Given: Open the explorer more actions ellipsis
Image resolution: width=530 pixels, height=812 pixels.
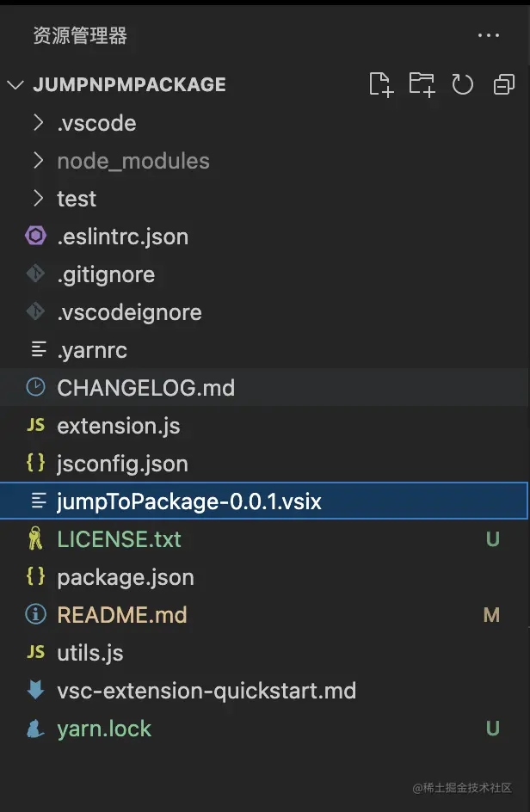Looking at the screenshot, I should coord(489,35).
